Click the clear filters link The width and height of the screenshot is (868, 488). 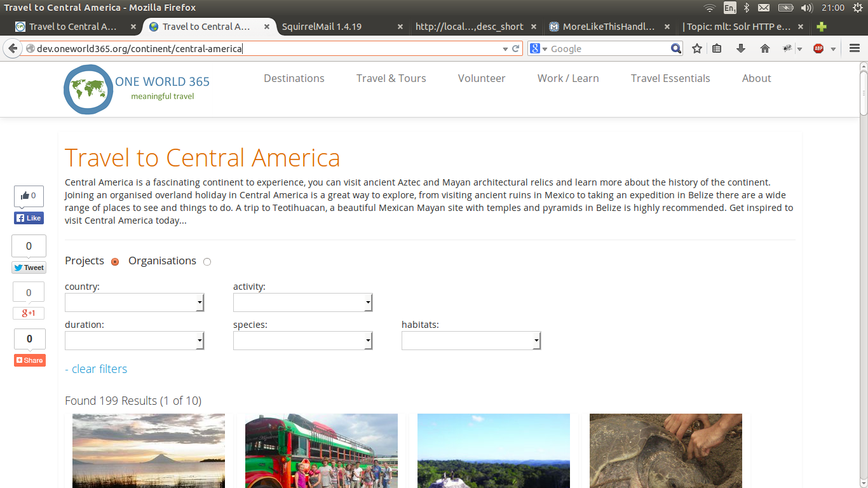pyautogui.click(x=96, y=369)
